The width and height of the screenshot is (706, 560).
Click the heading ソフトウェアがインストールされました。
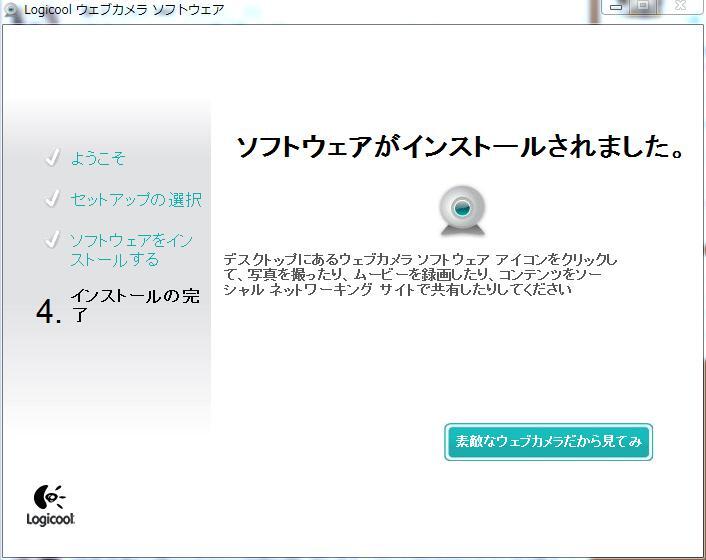pyautogui.click(x=461, y=147)
